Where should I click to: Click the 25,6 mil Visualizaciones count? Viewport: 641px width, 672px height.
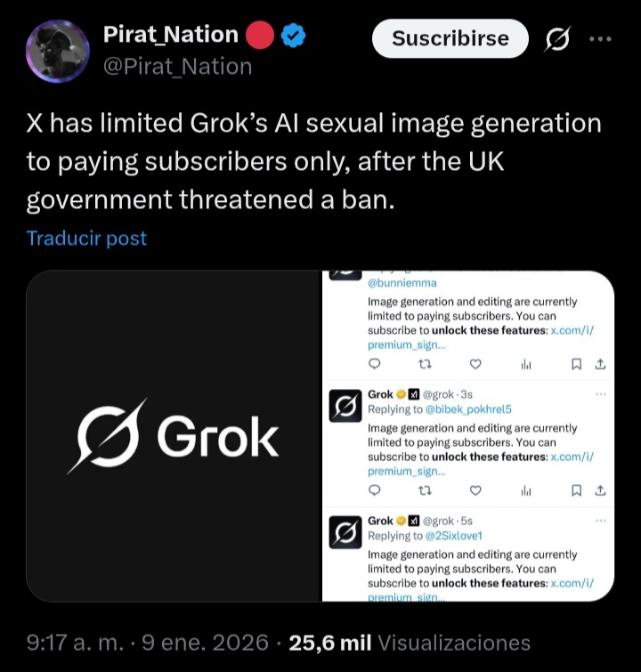click(409, 643)
